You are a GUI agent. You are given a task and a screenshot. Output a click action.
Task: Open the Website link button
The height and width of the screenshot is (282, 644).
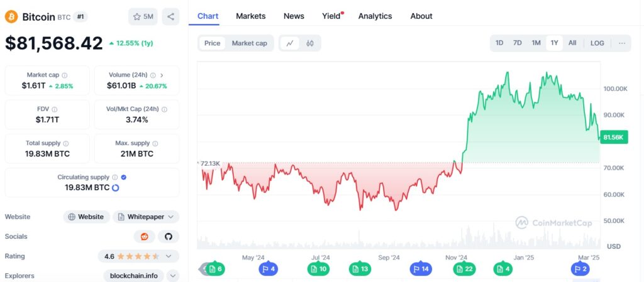pyautogui.click(x=86, y=217)
